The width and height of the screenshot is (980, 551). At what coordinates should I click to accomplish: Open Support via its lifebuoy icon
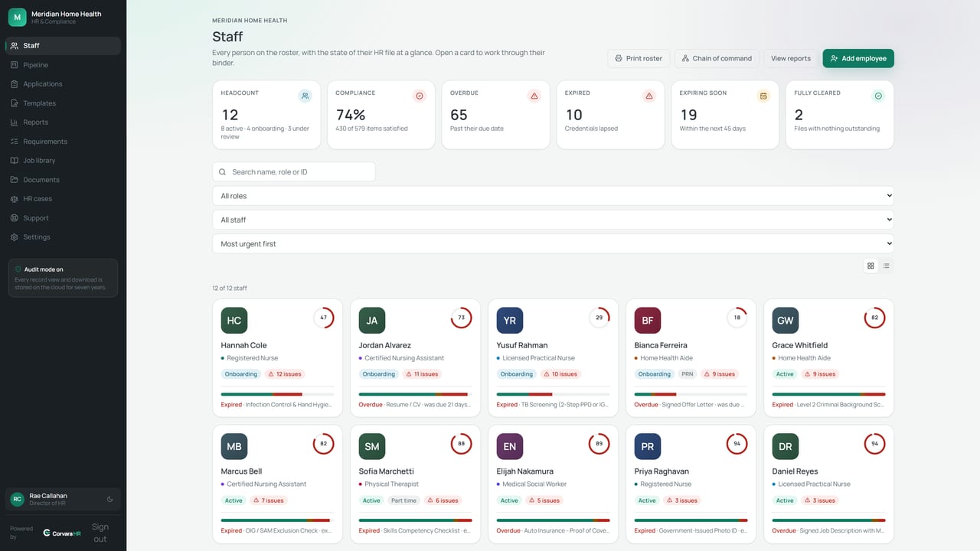[x=15, y=218]
